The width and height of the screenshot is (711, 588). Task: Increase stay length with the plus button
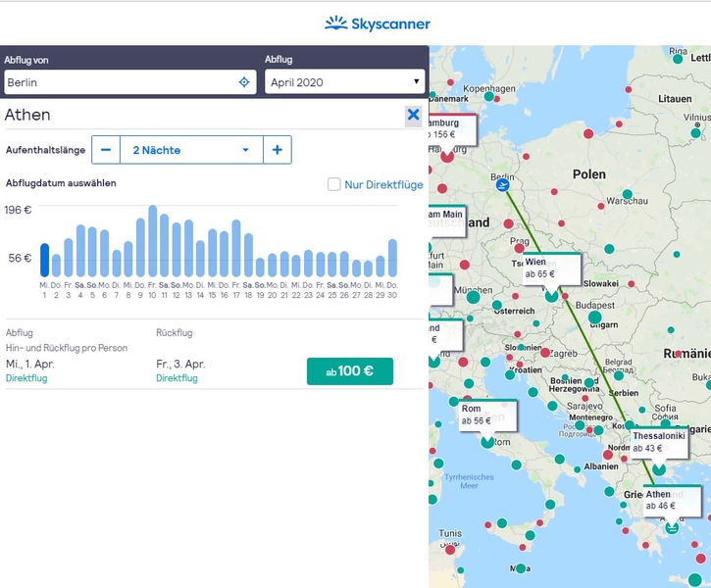[278, 150]
